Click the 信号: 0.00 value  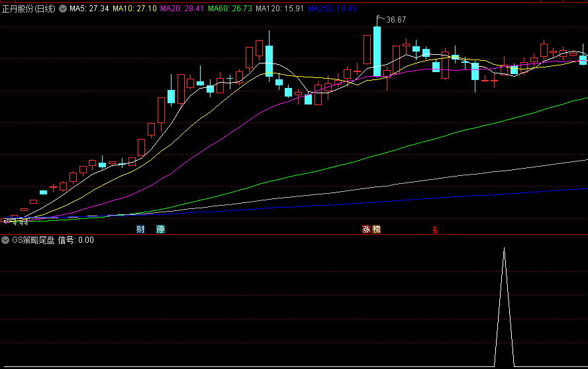tap(75, 240)
